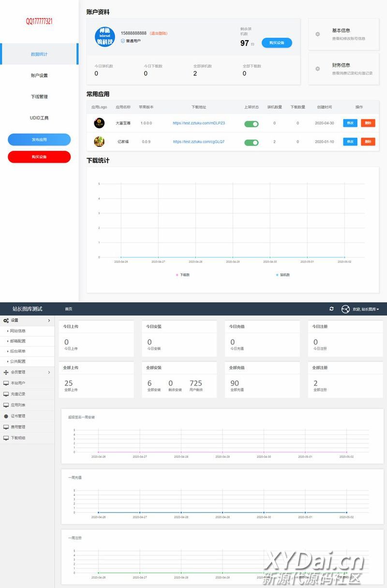Toggle the pink 下载数 legend series
Viewport: 387px width, 588px height.
(x=183, y=275)
